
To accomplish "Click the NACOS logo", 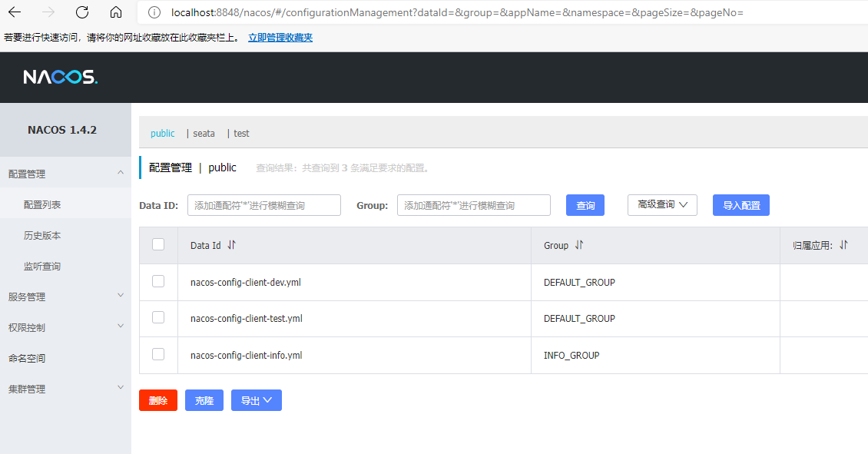I will point(61,77).
